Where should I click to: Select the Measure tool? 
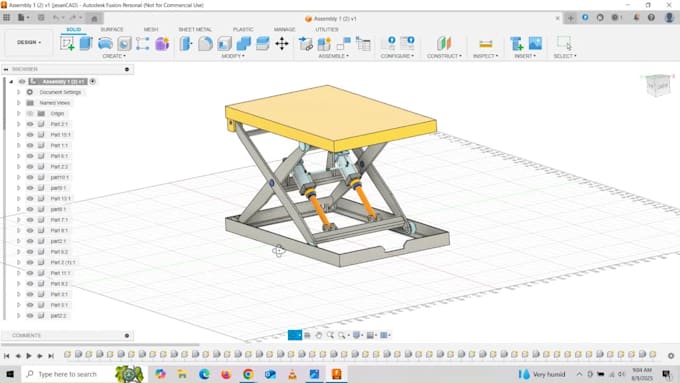486,44
